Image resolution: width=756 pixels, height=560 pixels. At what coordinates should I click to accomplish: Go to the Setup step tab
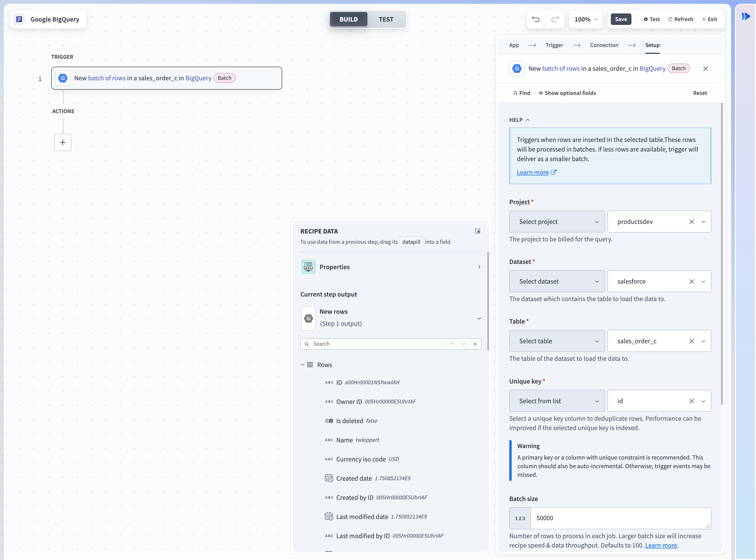point(652,45)
